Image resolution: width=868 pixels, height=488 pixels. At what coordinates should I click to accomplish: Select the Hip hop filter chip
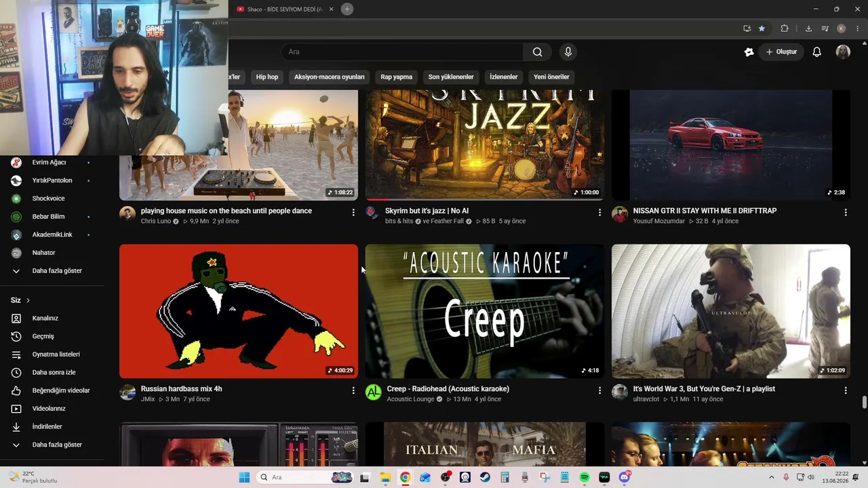coord(267,77)
